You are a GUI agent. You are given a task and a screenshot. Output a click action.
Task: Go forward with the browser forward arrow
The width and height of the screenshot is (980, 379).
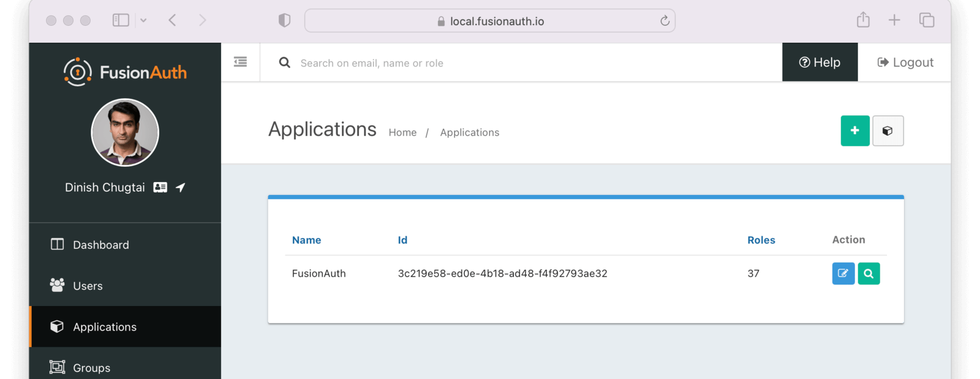coord(203,20)
